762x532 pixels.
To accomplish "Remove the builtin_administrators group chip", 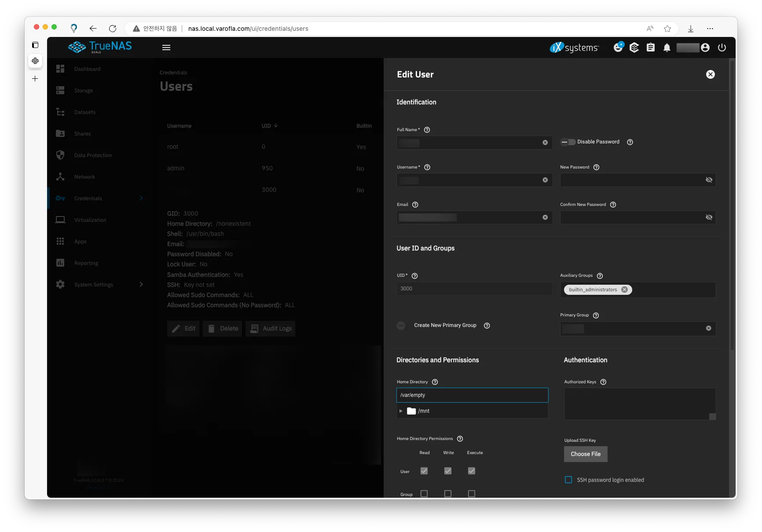I will [x=624, y=290].
